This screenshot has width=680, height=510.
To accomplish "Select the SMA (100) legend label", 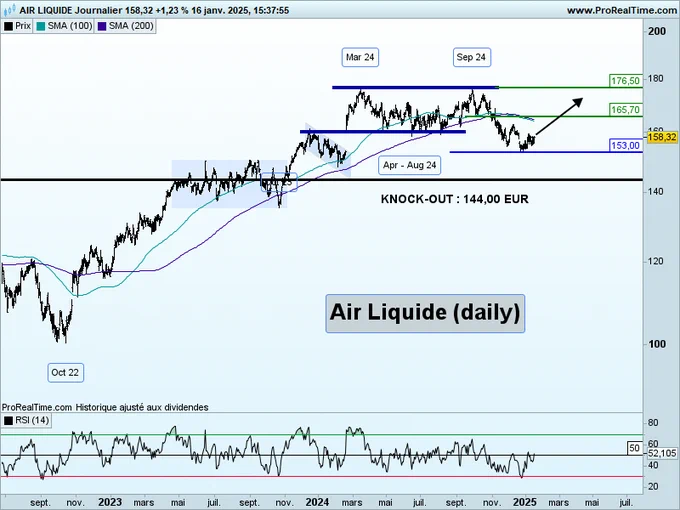I will pos(70,26).
